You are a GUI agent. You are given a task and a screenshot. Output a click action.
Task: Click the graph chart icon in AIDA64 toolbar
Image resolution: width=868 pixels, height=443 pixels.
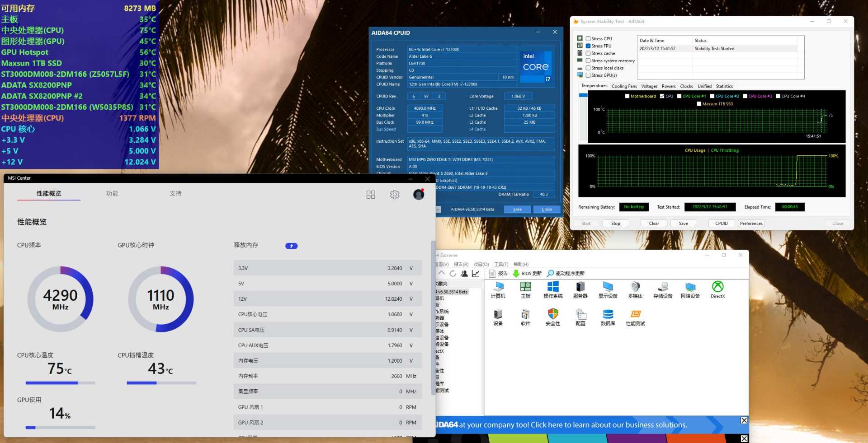(476, 273)
